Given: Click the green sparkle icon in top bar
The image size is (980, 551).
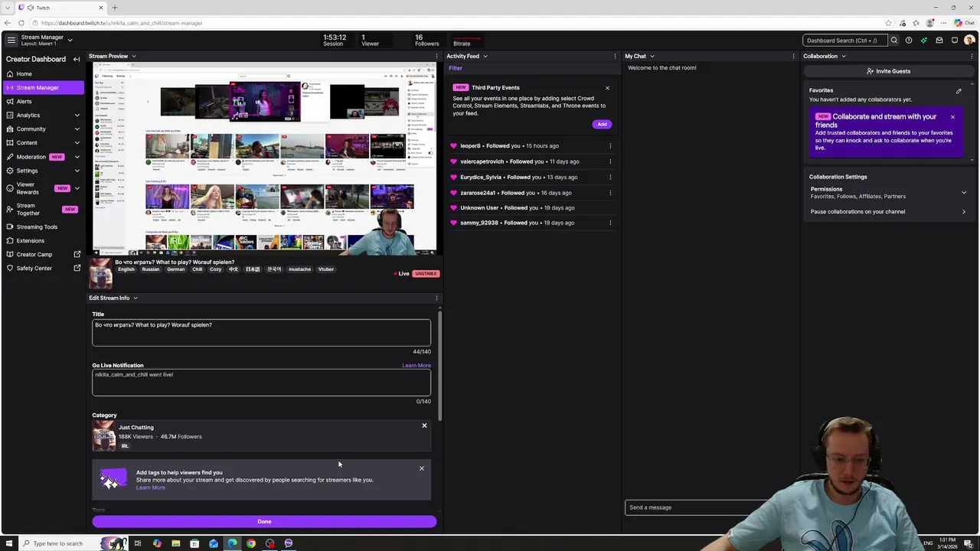Looking at the screenshot, I should [x=924, y=40].
